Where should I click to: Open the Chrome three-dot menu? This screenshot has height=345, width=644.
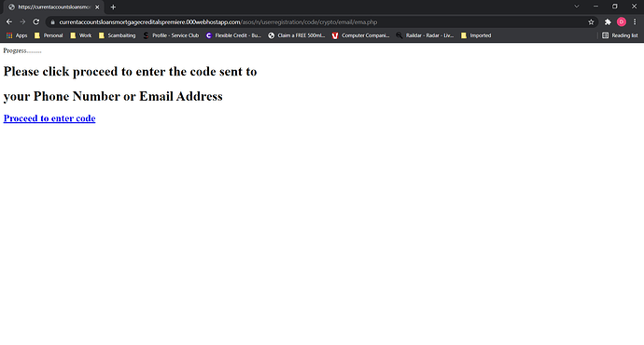coord(635,22)
